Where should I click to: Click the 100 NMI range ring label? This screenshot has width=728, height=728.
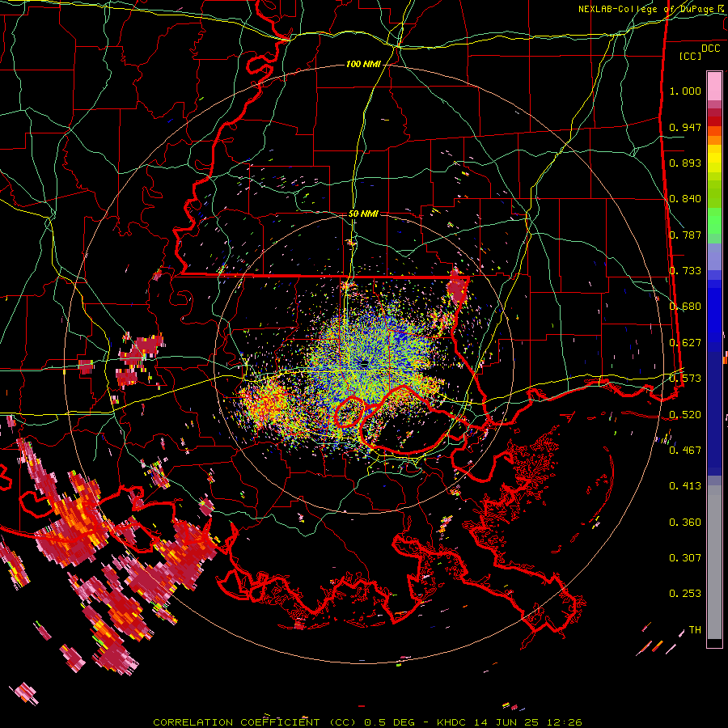click(x=363, y=64)
